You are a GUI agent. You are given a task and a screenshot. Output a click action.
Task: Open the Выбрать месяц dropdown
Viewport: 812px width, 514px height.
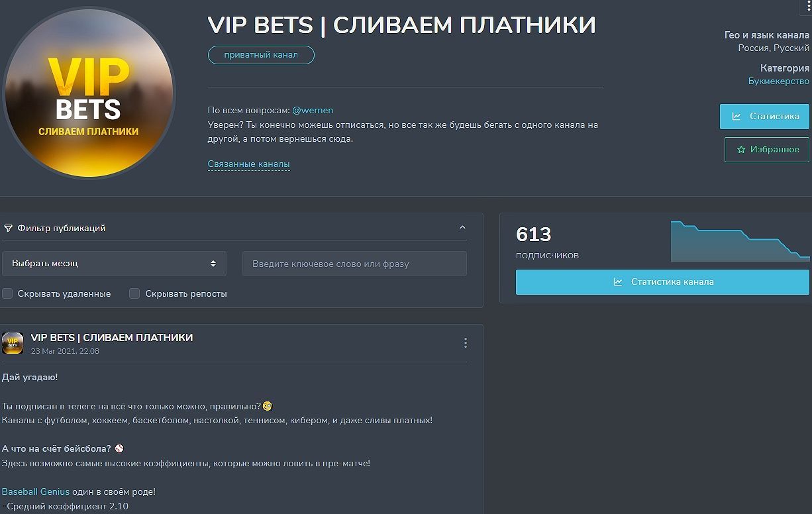coord(114,263)
